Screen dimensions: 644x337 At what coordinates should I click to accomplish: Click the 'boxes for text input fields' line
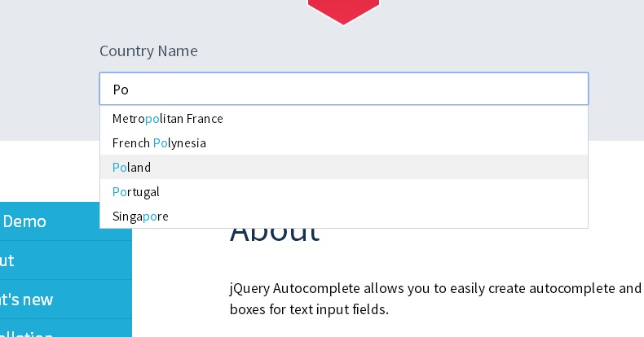pyautogui.click(x=308, y=310)
